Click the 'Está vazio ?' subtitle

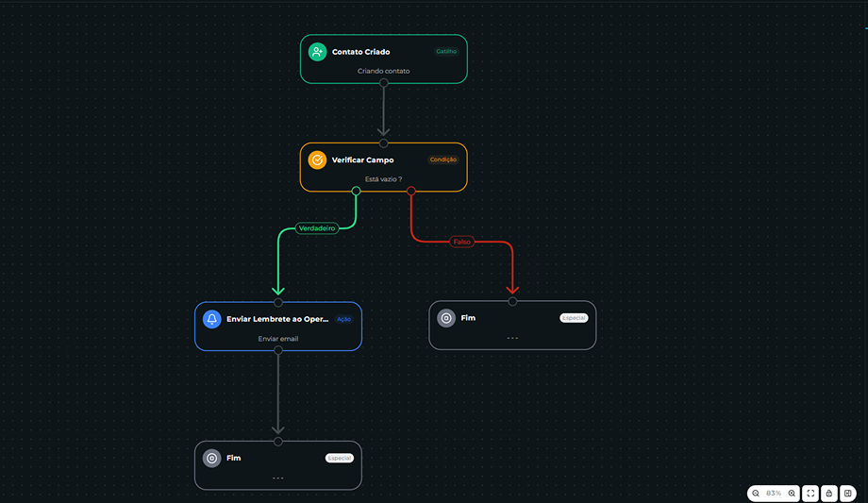pos(384,179)
